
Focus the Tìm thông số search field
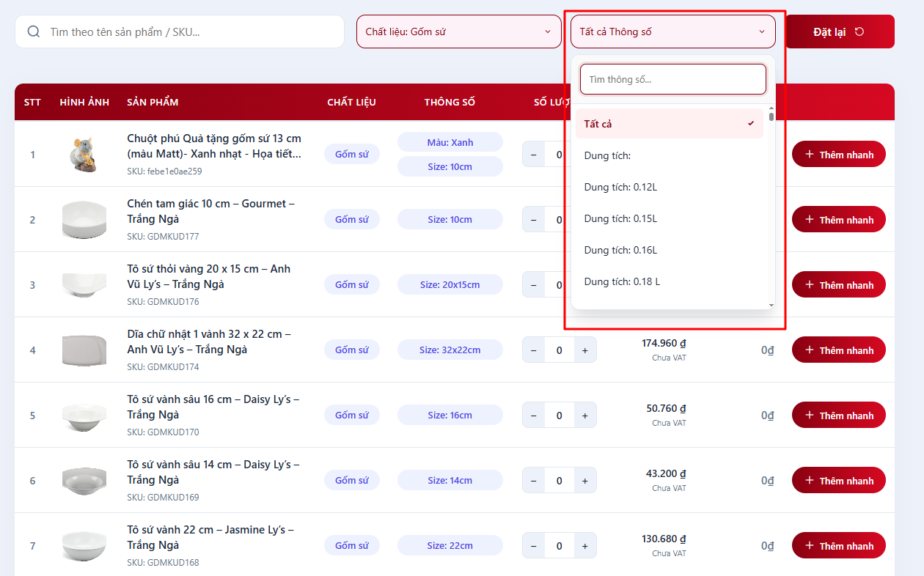(x=672, y=79)
